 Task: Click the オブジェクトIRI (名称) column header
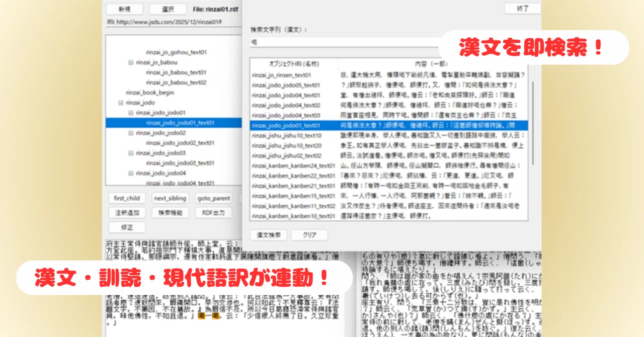pos(294,64)
